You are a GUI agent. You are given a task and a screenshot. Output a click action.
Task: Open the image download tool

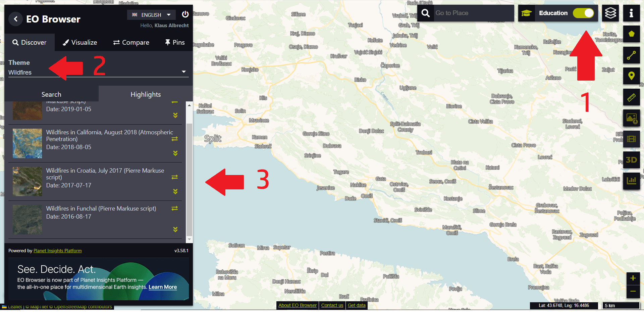pos(631,118)
